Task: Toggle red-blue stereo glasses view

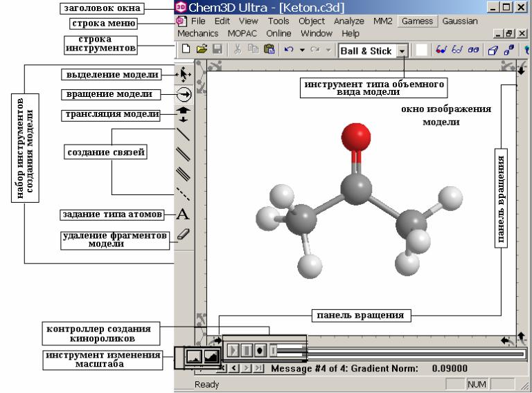Action: [x=441, y=50]
